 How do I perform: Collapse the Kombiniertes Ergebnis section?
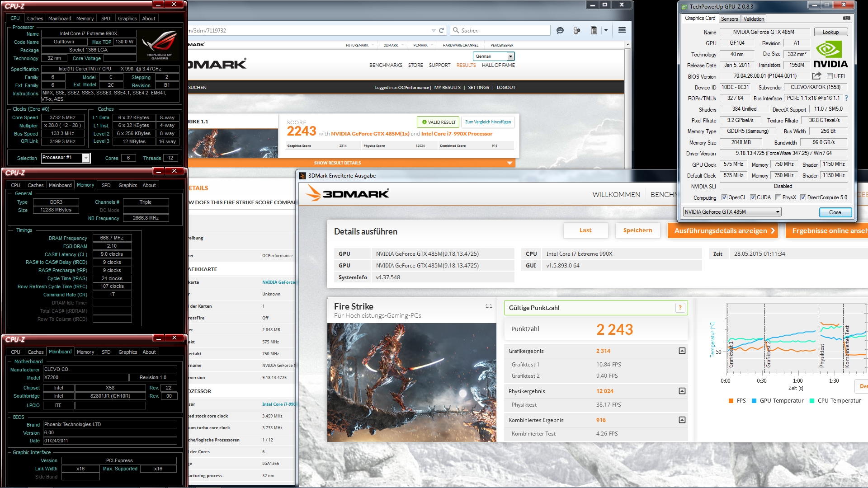(682, 420)
